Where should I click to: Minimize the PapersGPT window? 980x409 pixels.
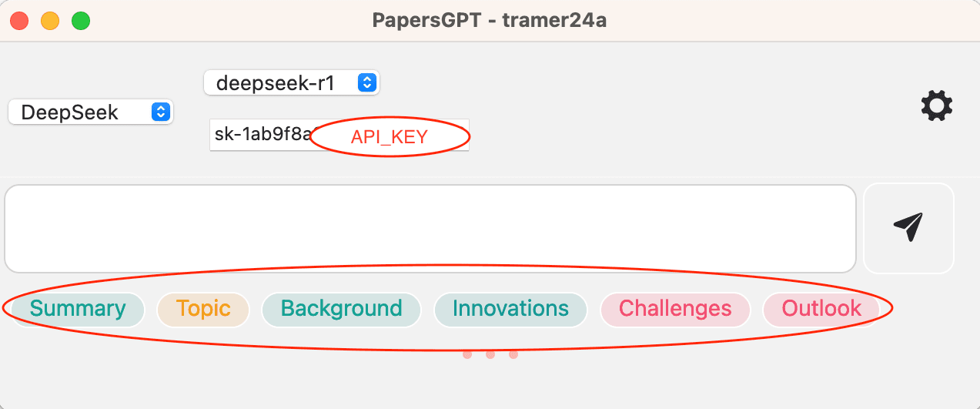coord(50,21)
